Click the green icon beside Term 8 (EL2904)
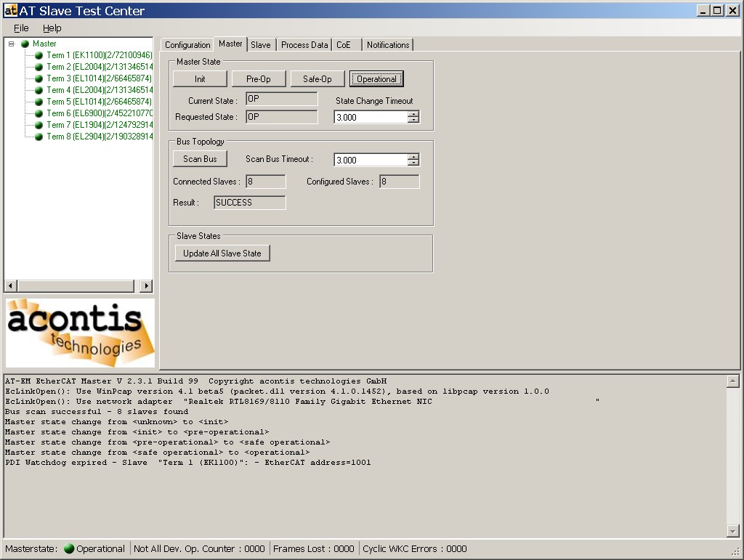744x560 pixels. click(x=39, y=137)
